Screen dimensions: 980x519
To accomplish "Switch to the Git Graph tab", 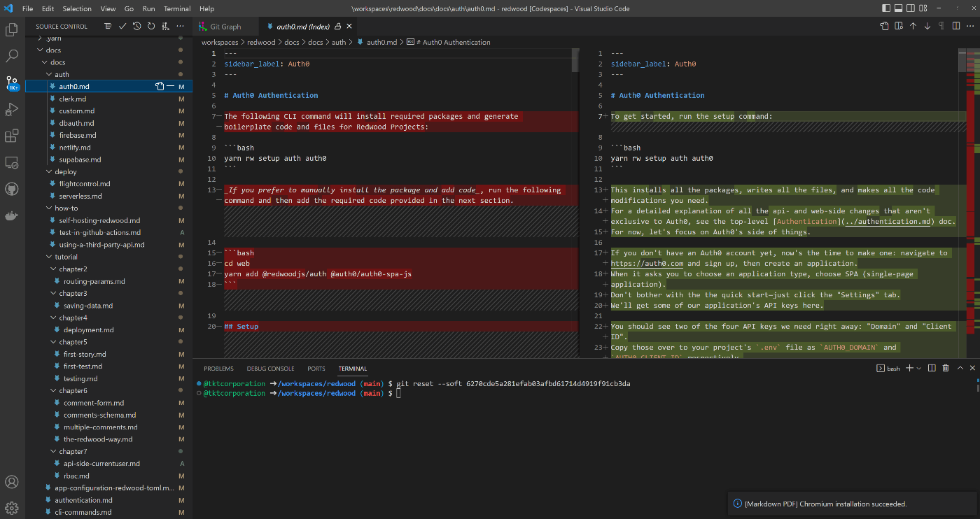I will point(225,27).
